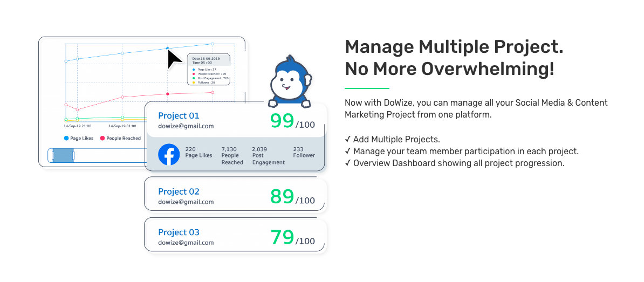Click the right handle of chart range slider
This screenshot has width=644, height=282.
(x=74, y=156)
